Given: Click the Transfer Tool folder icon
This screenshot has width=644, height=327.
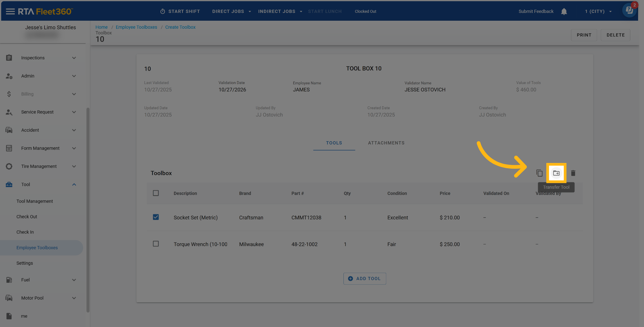Looking at the screenshot, I should coord(556,173).
